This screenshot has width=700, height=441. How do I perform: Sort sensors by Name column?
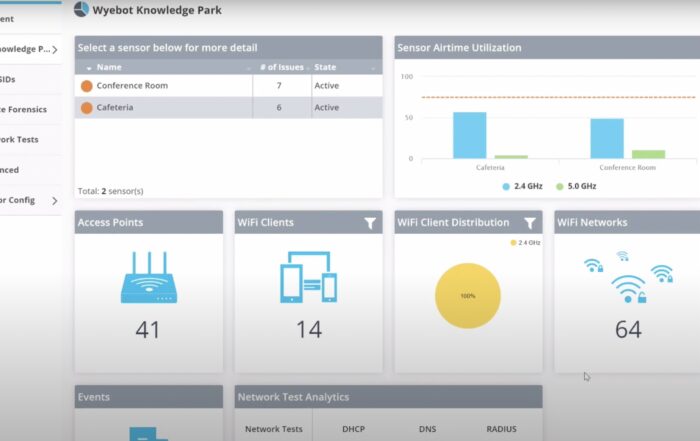tap(109, 67)
